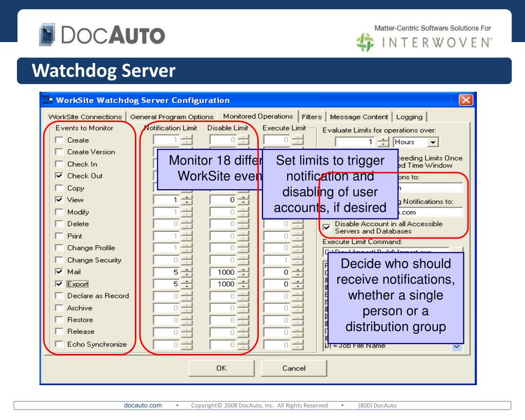The image size is (525, 420).
Task: Open the Hours time unit dropdown
Action: 433,142
